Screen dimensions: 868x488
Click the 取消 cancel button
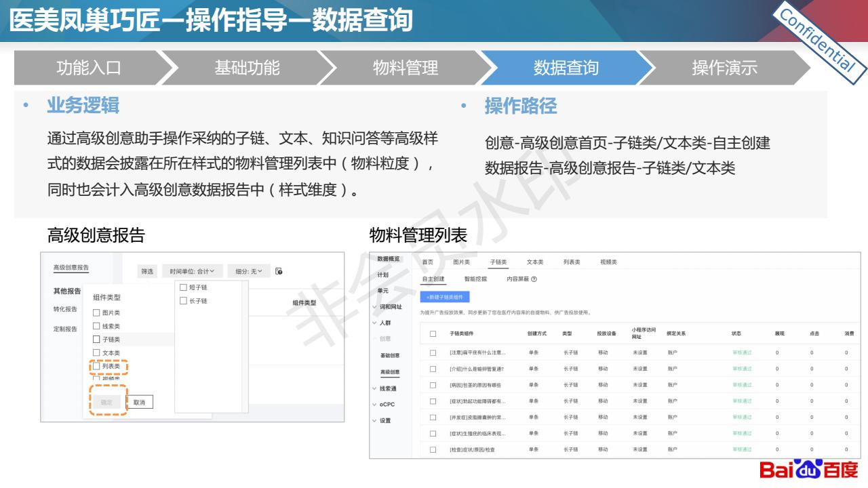[x=139, y=403]
